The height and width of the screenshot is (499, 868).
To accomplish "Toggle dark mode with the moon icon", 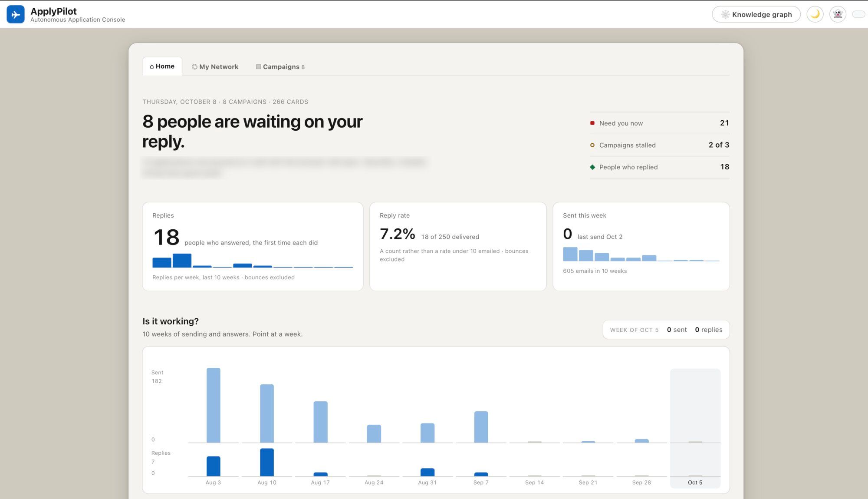I will 815,14.
